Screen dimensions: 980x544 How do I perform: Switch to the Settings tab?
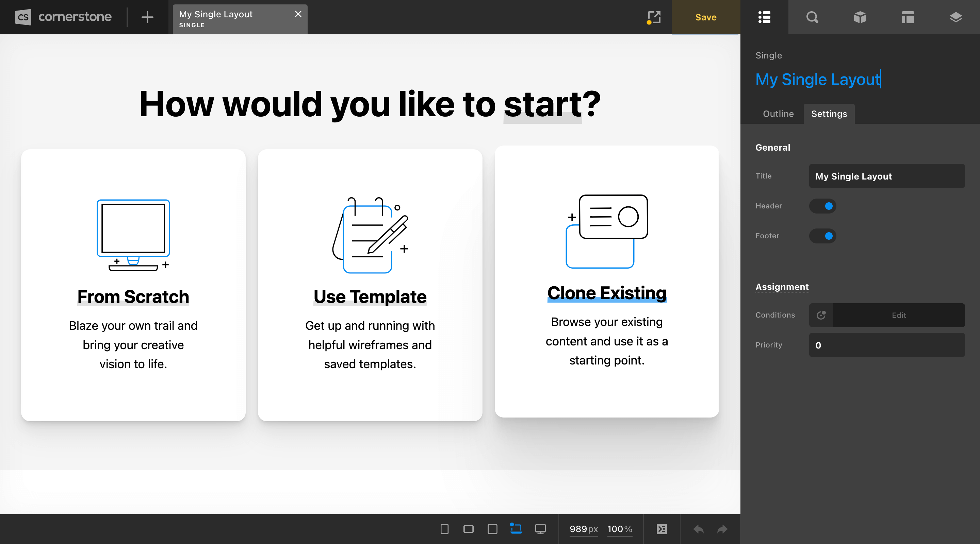829,113
